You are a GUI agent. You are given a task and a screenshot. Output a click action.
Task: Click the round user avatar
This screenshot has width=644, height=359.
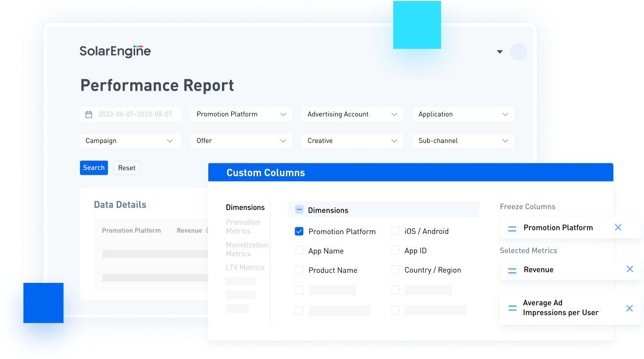pos(518,52)
